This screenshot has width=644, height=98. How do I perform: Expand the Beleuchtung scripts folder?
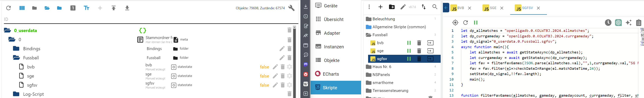(x=368, y=19)
